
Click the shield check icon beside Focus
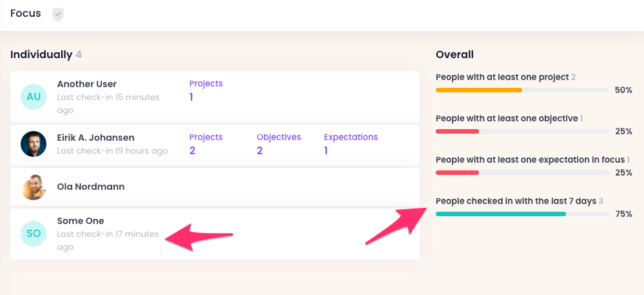pos(58,14)
